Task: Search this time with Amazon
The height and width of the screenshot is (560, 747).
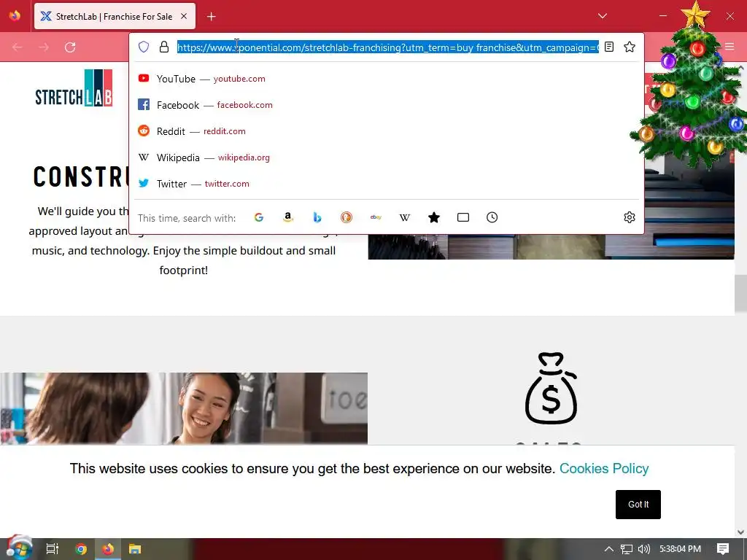Action: (287, 217)
